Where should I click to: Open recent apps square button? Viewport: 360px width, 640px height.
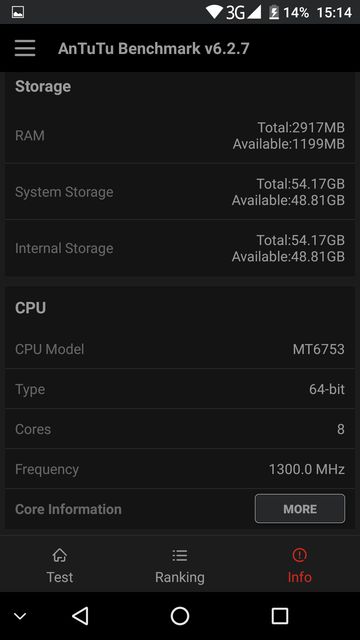pyautogui.click(x=280, y=616)
